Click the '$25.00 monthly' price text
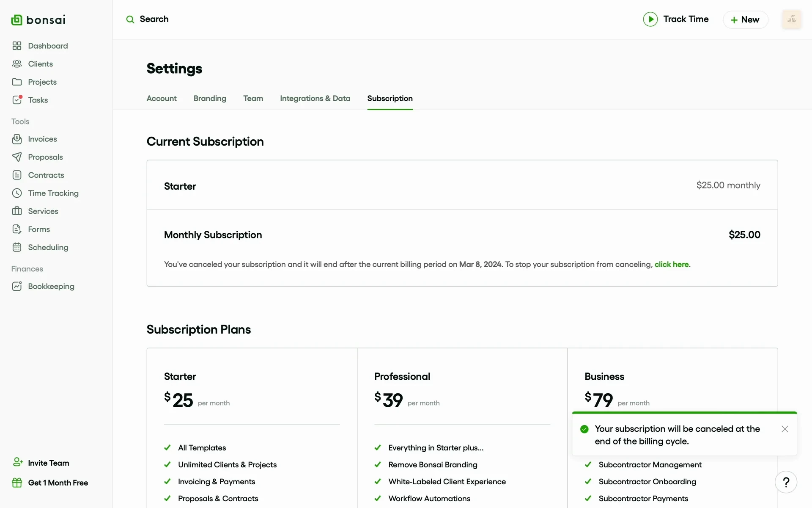The height and width of the screenshot is (508, 812). pos(728,185)
